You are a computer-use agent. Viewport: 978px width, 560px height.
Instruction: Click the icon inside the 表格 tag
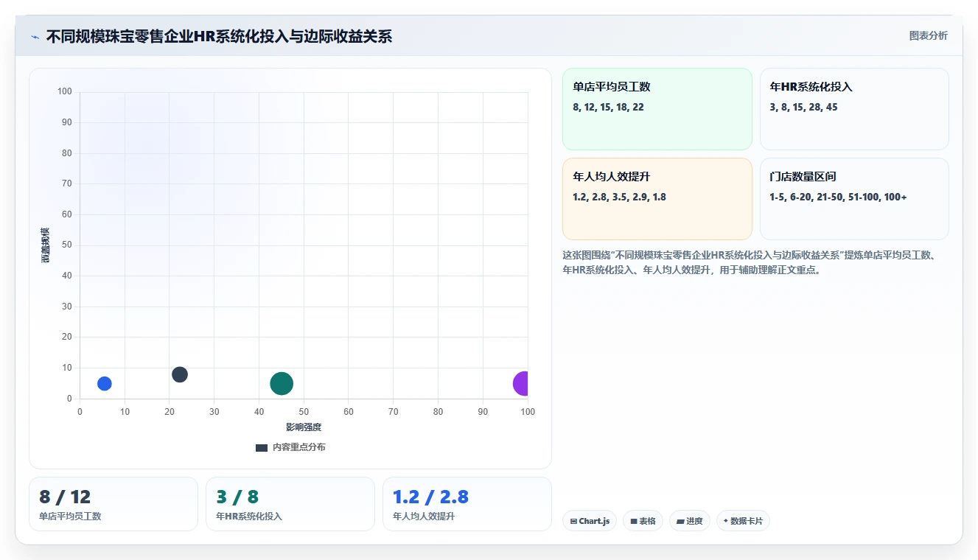(x=634, y=521)
